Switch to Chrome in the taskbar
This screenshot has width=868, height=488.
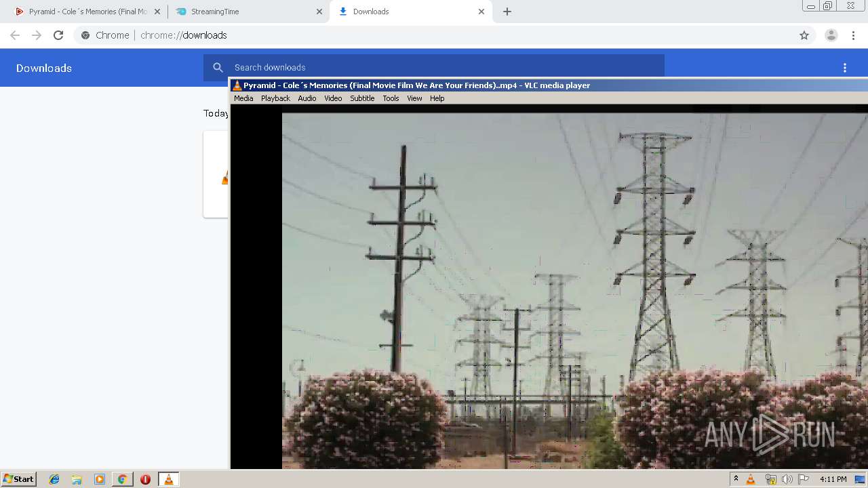pos(122,479)
